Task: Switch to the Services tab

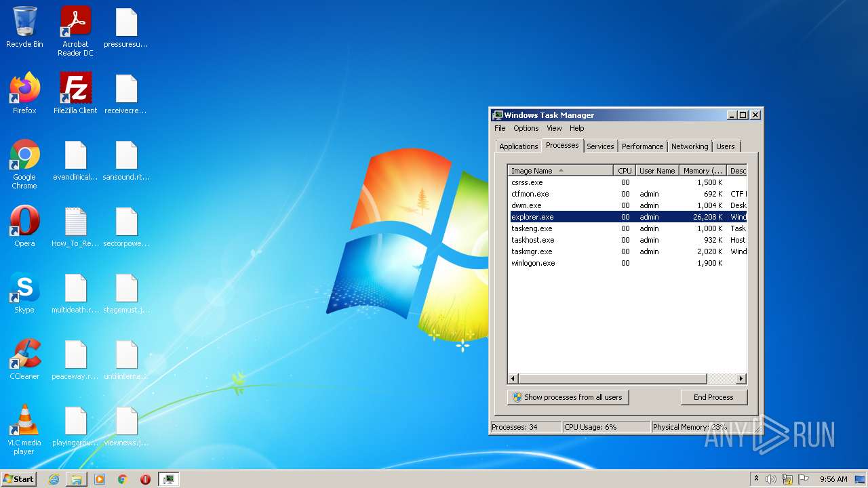Action: pos(600,146)
